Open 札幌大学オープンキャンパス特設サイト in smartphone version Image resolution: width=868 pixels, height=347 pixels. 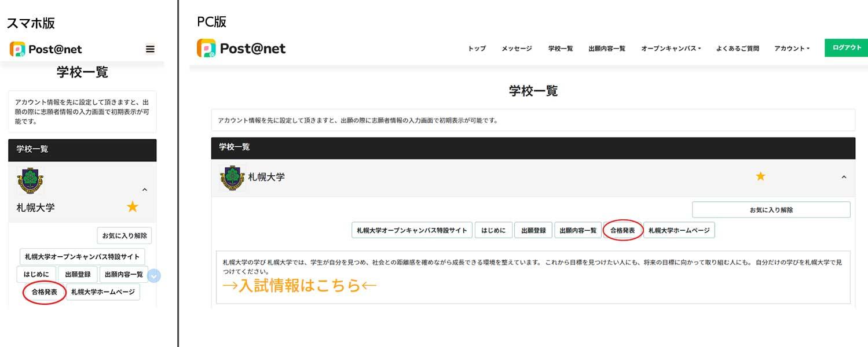point(82,257)
